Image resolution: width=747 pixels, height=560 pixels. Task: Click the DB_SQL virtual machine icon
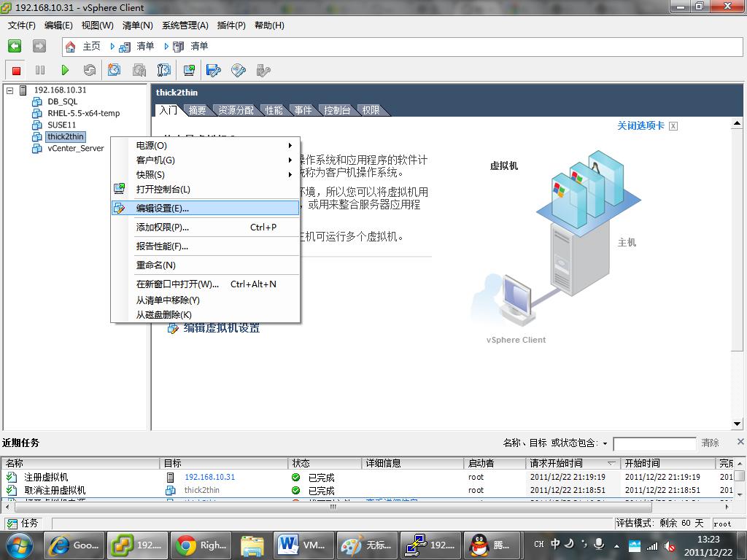[36, 101]
